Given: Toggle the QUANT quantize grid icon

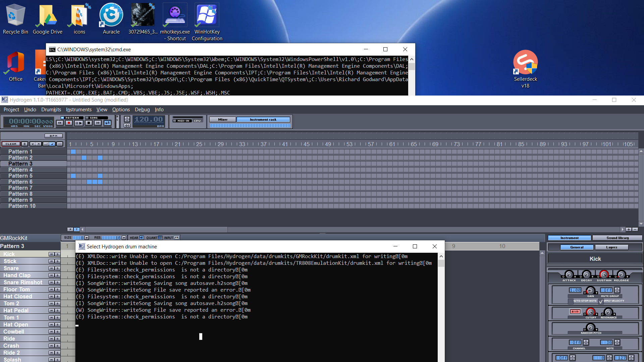Looking at the screenshot, I should [160, 238].
